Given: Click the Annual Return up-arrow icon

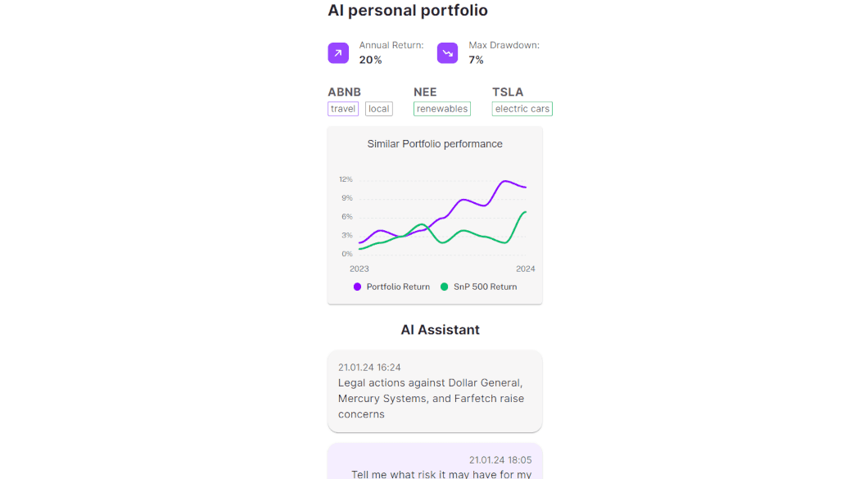Looking at the screenshot, I should pos(338,53).
